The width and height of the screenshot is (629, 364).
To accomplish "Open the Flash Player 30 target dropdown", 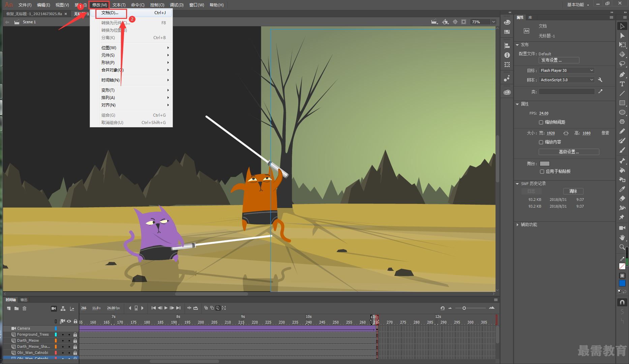I will pos(567,70).
